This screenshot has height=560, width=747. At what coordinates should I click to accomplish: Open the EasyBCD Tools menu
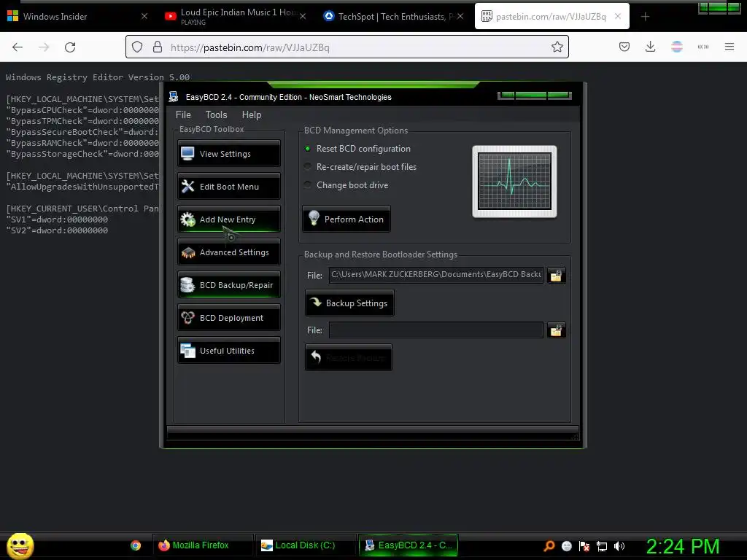[x=216, y=114]
